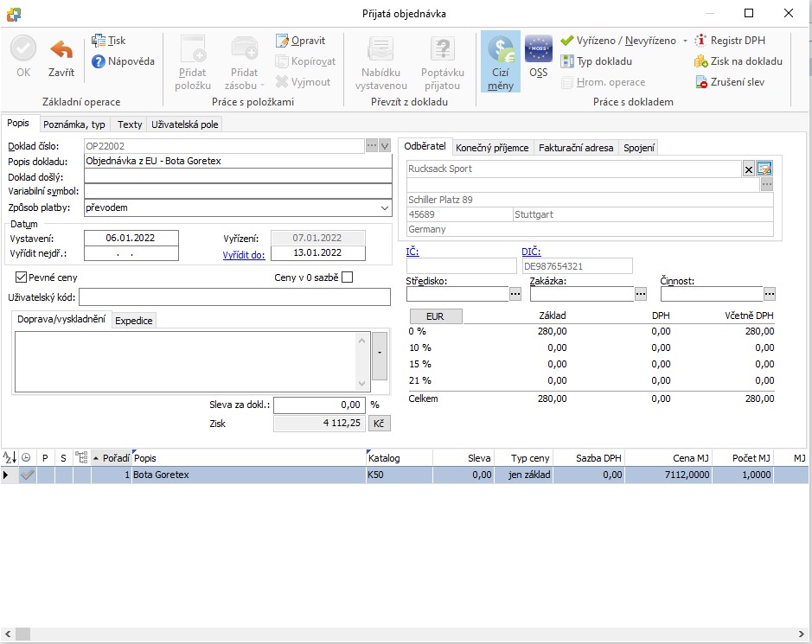Switch to the Spojení tab
Viewport: 812px width, 644px height.
pyautogui.click(x=639, y=148)
